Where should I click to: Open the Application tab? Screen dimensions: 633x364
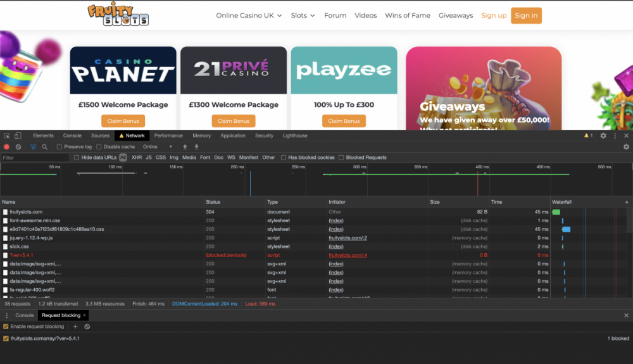233,136
